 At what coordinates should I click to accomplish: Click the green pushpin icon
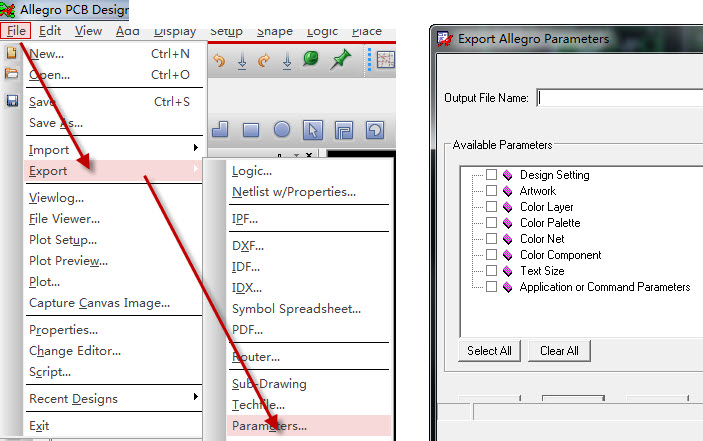click(340, 60)
